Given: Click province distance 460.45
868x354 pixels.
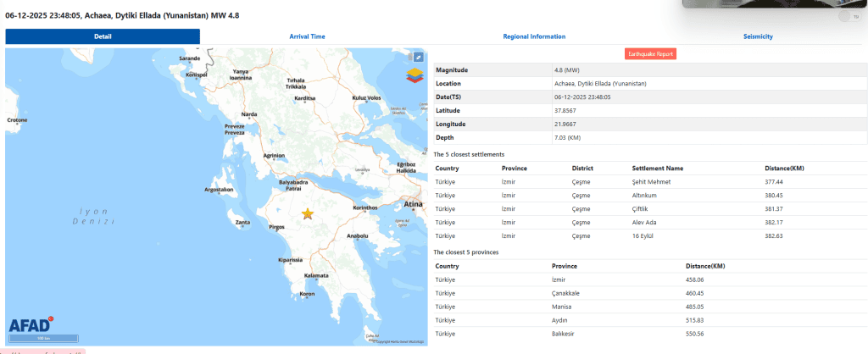Looking at the screenshot, I should point(695,293).
